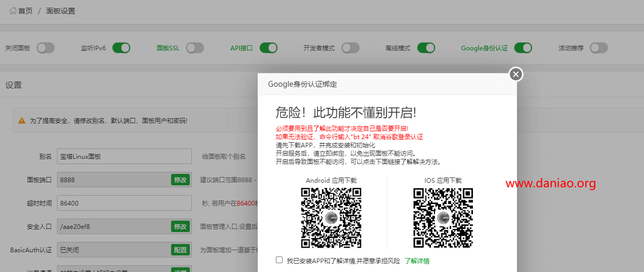Click the 安全入口 /aae20ef8 field

click(x=124, y=226)
